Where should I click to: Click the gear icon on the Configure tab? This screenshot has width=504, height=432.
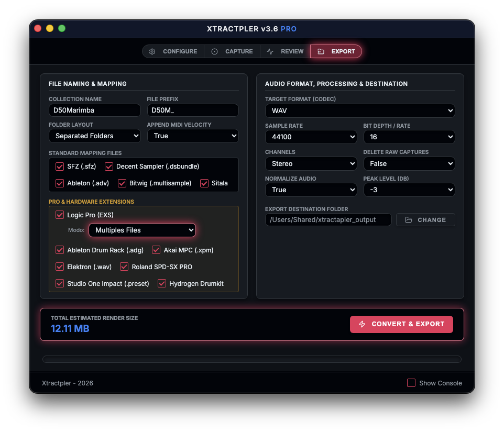tap(152, 51)
